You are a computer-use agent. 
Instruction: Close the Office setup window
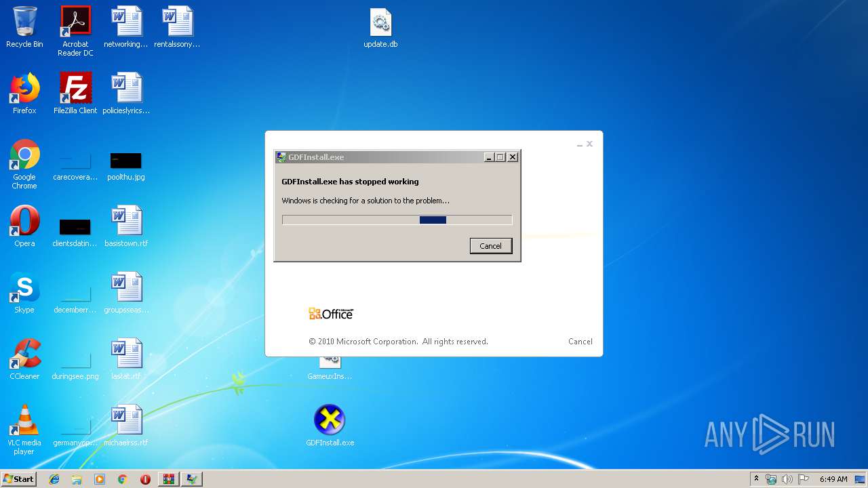(590, 144)
